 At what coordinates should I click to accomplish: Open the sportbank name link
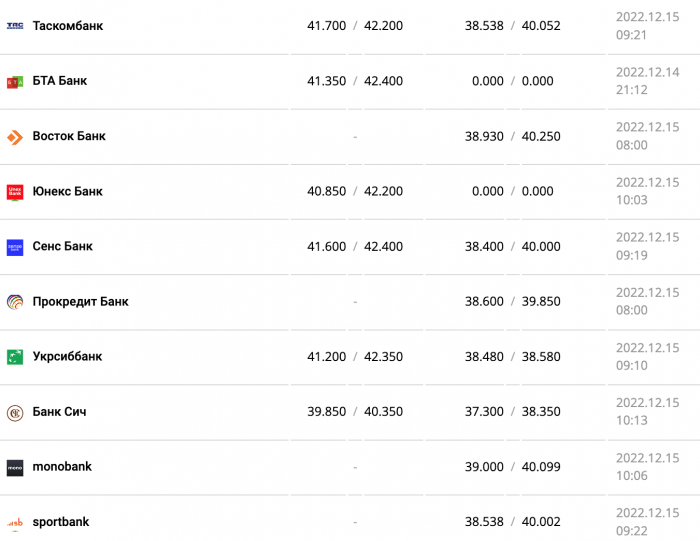click(x=61, y=521)
